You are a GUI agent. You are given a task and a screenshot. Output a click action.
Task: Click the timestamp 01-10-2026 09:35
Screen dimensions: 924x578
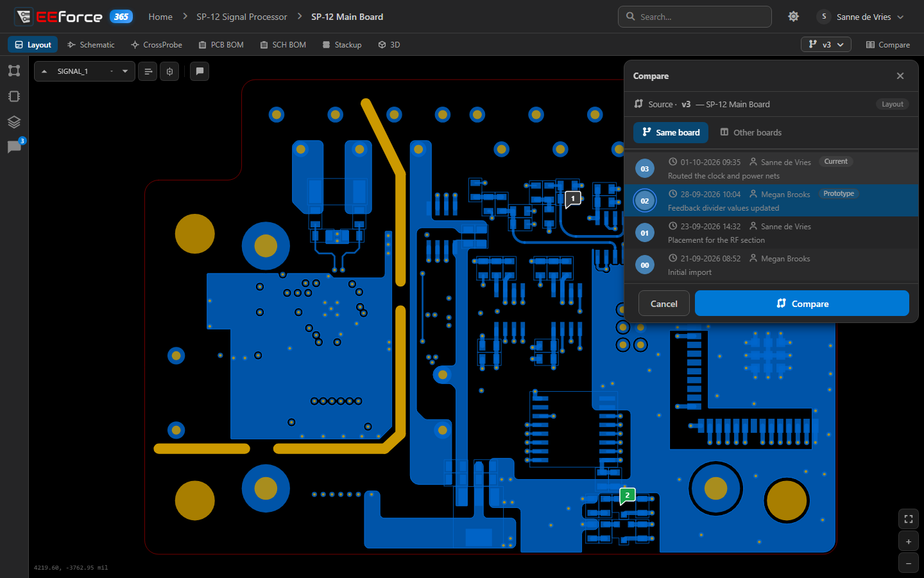710,162
